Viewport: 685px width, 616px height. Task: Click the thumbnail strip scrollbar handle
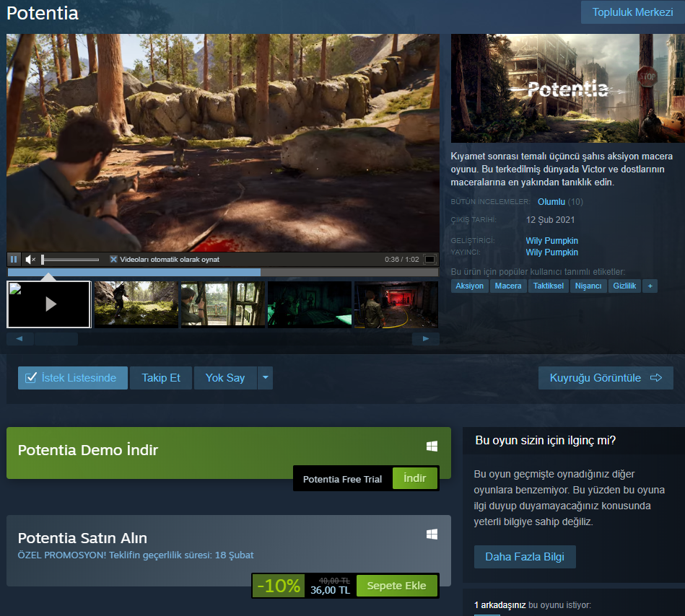[x=56, y=339]
